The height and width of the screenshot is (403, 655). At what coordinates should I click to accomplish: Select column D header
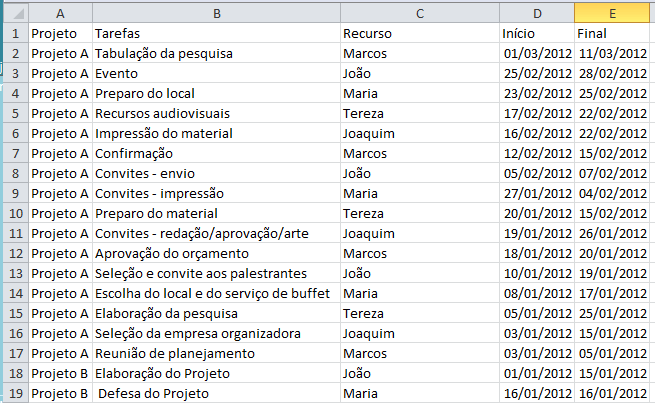click(537, 13)
